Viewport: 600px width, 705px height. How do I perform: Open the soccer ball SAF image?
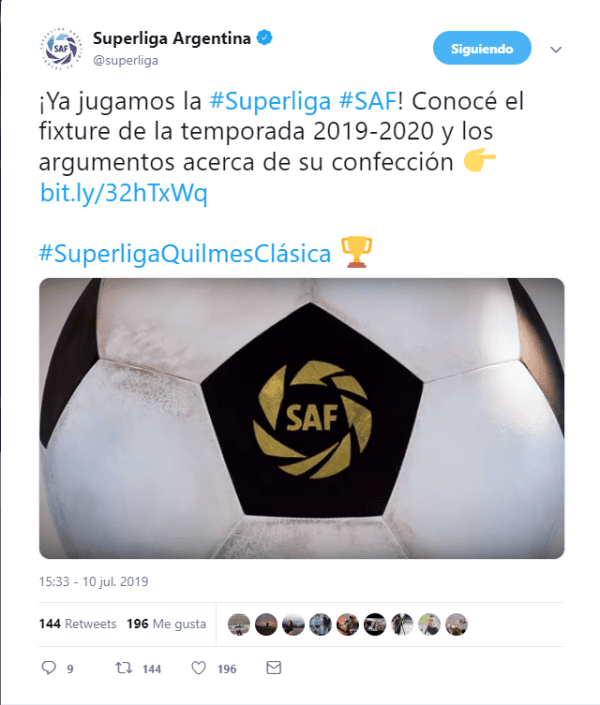[x=301, y=418]
